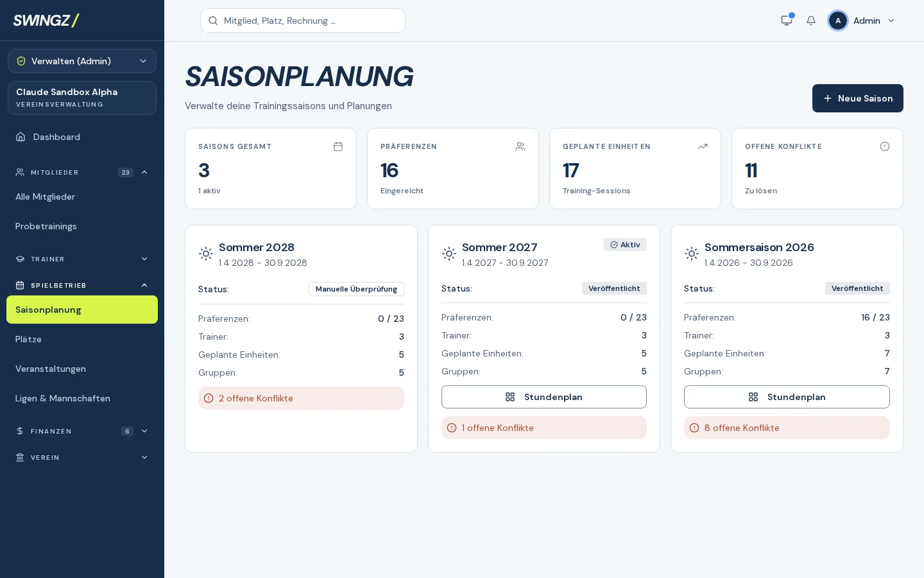Click the Saisons Gesamt value 3
This screenshot has height=578, width=924.
(204, 170)
